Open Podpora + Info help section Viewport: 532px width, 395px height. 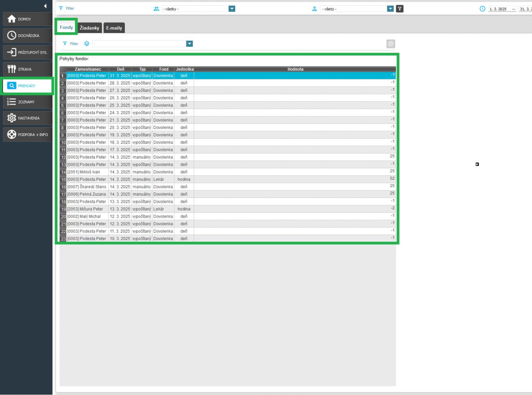(27, 135)
